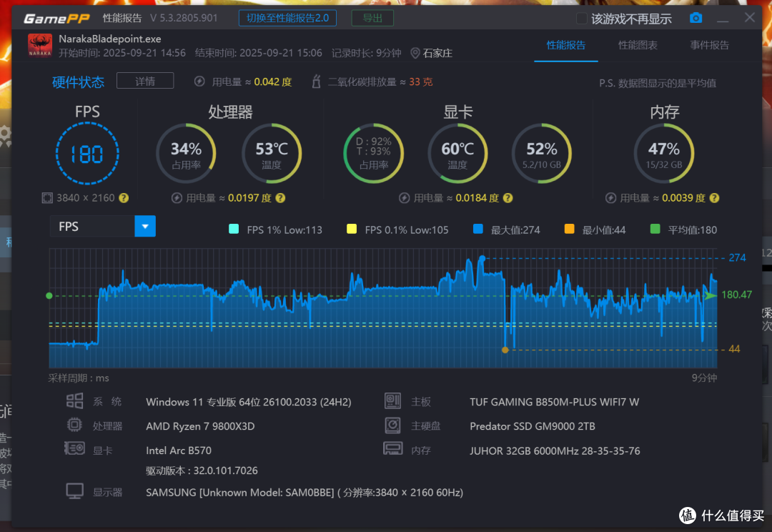Image resolution: width=772 pixels, height=532 pixels.
Task: Click the GamePP logo
Action: click(x=56, y=19)
